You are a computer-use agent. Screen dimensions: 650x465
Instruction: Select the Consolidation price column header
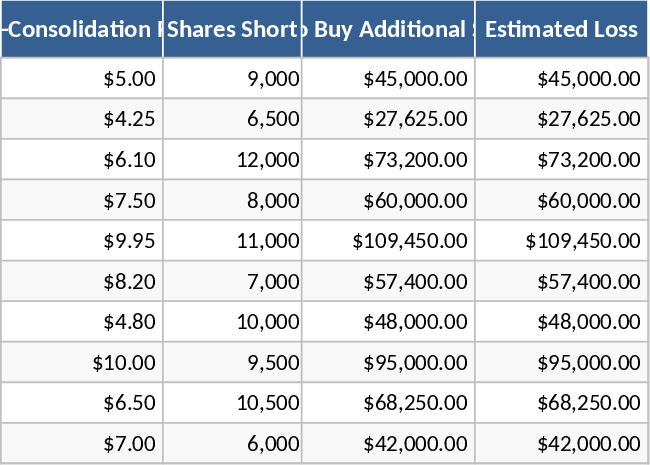point(82,30)
